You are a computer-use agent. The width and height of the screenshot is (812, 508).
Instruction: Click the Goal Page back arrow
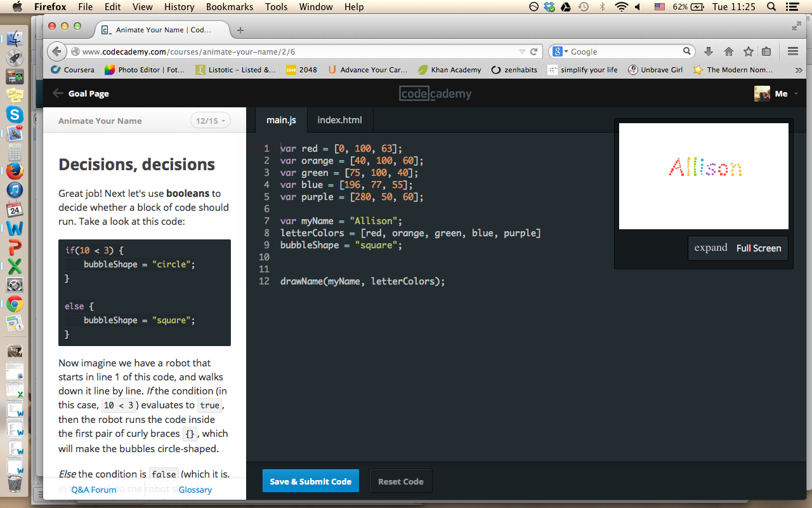(x=58, y=93)
